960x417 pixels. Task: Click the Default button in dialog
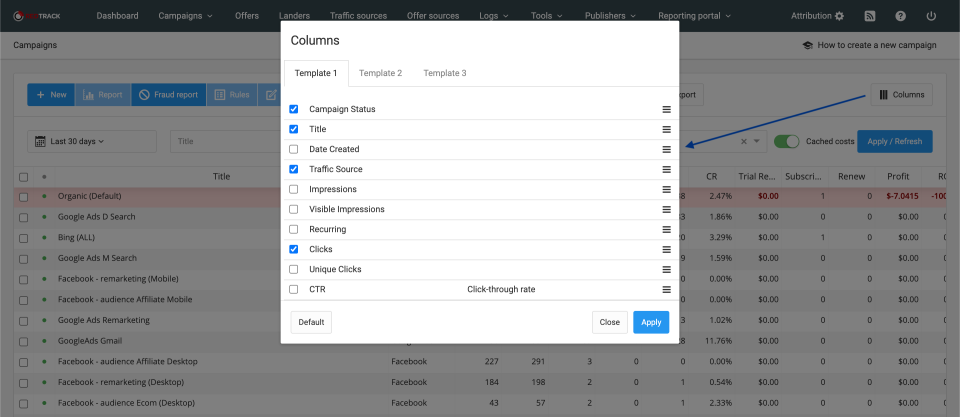tap(311, 322)
